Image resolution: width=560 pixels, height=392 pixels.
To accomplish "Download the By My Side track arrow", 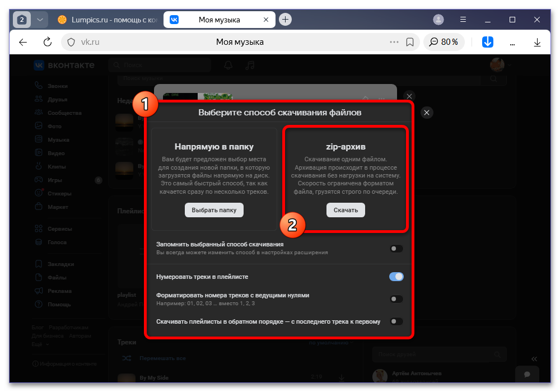I will pos(342,377).
